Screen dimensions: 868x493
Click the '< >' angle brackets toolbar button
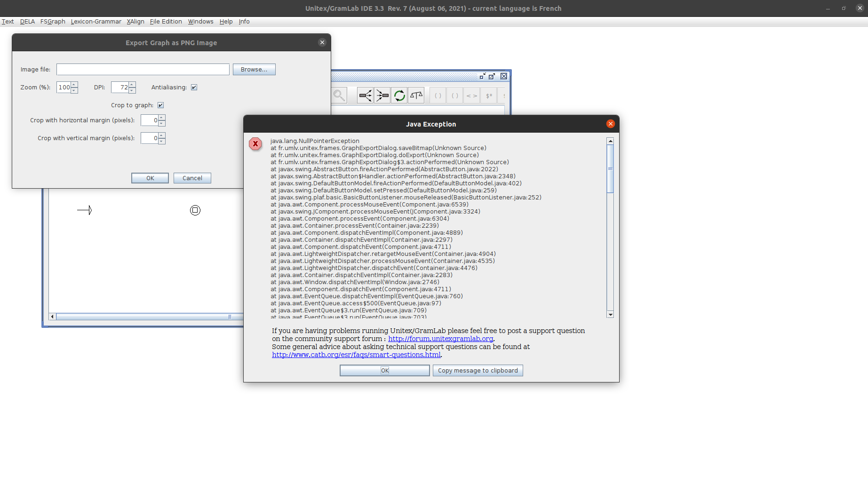pyautogui.click(x=472, y=95)
